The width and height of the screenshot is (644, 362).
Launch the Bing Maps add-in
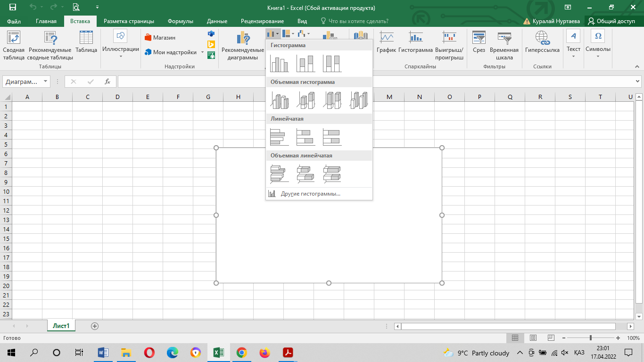211,44
